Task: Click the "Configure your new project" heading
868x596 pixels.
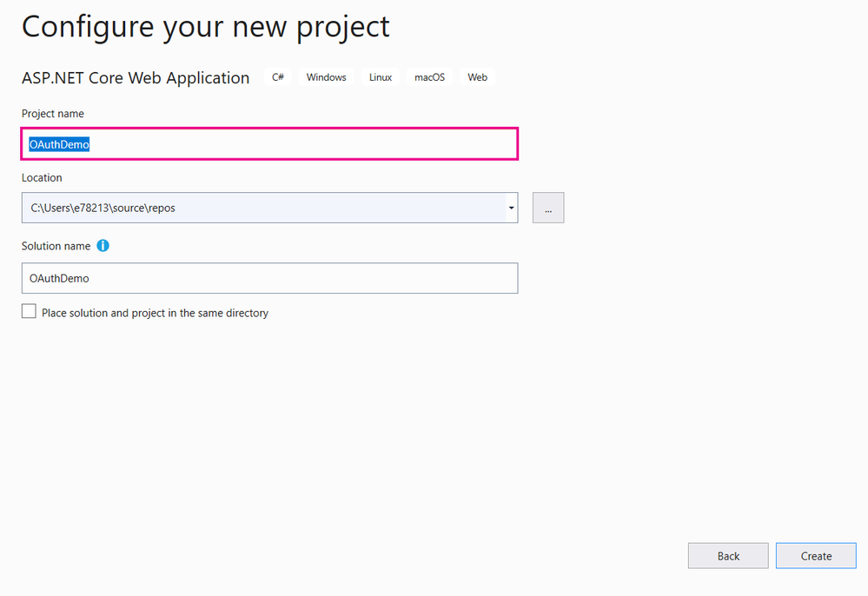Action: (x=205, y=26)
